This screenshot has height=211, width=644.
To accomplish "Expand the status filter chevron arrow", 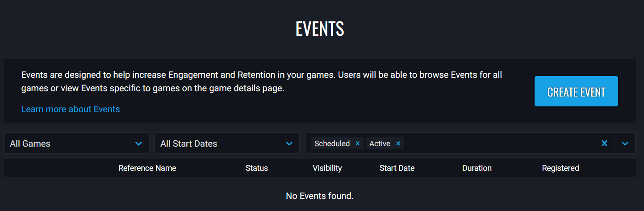I will [x=625, y=143].
